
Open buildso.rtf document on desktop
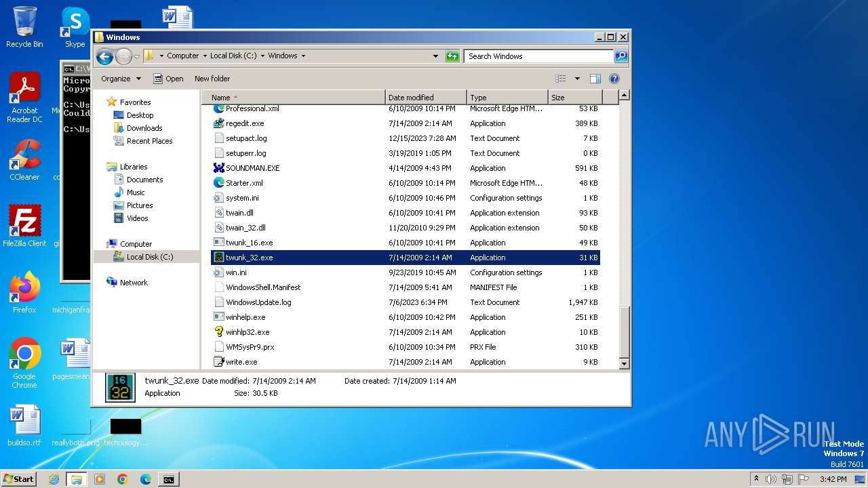point(24,426)
